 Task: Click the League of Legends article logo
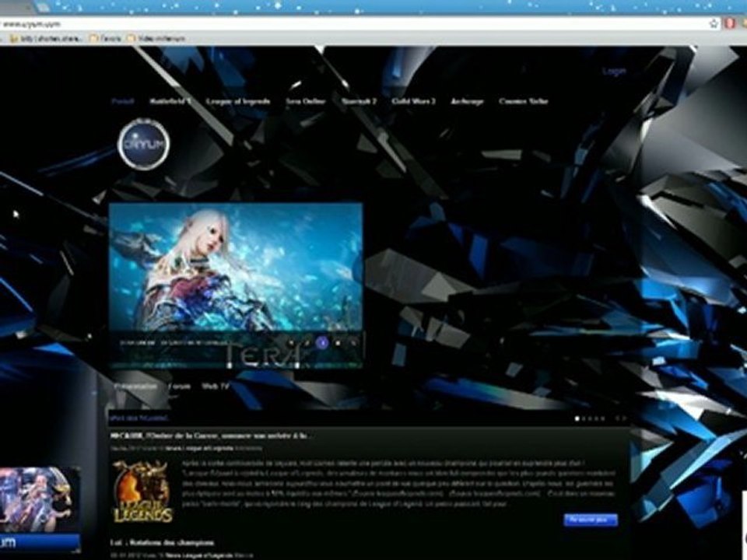point(142,492)
